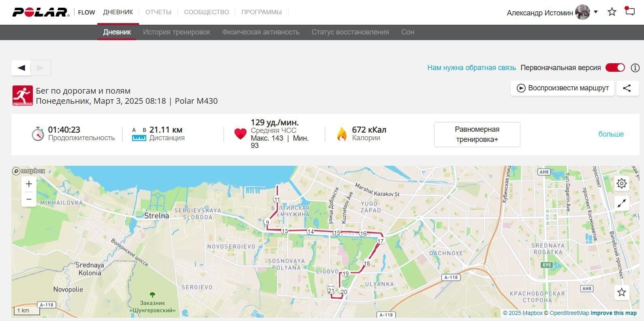Viewport: 644px width, 321px height.
Task: Switch to the Сон tab
Action: [408, 32]
